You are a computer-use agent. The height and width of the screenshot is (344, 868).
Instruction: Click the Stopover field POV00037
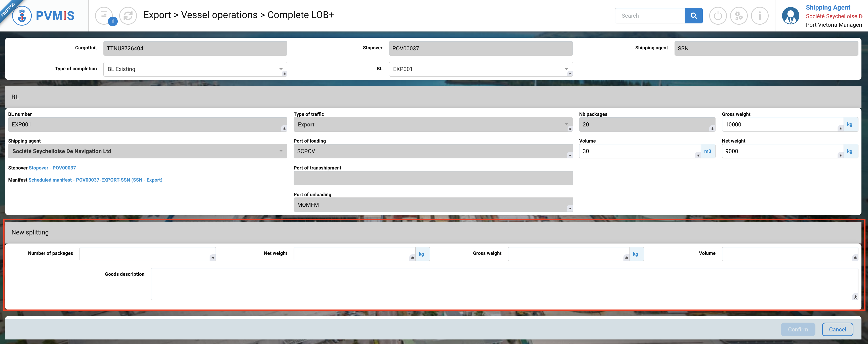(481, 48)
